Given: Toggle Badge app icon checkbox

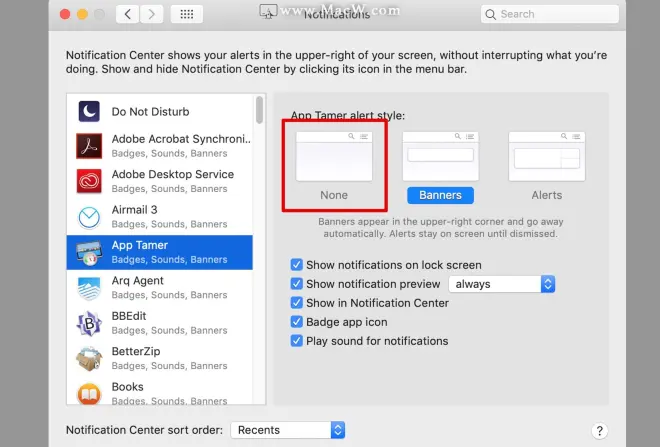Looking at the screenshot, I should pos(296,322).
